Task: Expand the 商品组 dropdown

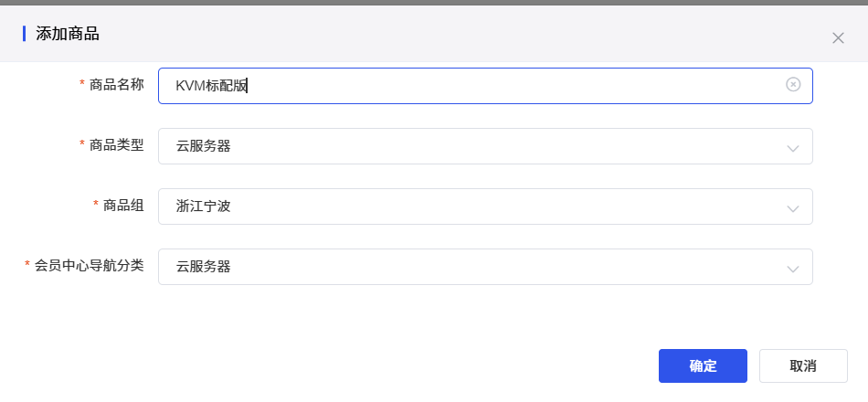Action: point(484,206)
